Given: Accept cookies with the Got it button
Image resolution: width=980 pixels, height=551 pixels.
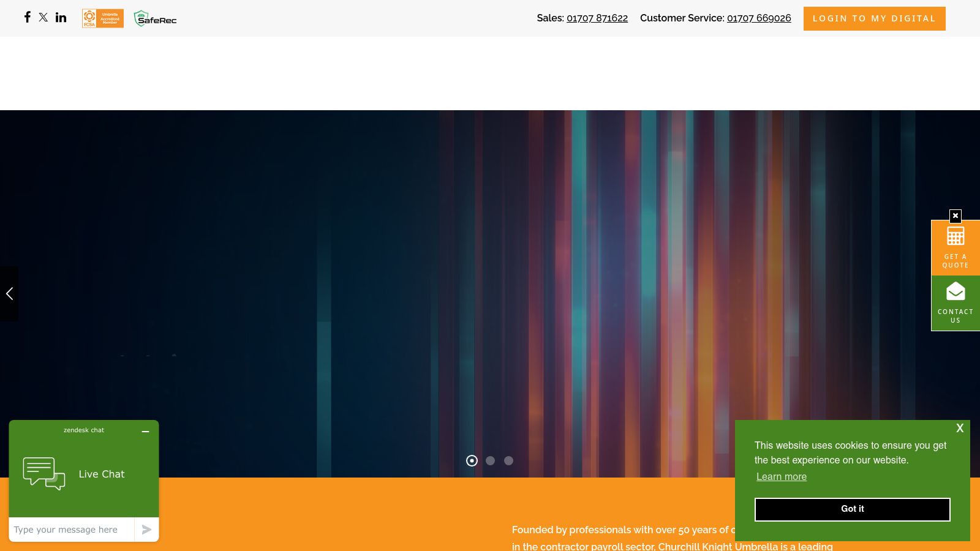Looking at the screenshot, I should pyautogui.click(x=852, y=509).
